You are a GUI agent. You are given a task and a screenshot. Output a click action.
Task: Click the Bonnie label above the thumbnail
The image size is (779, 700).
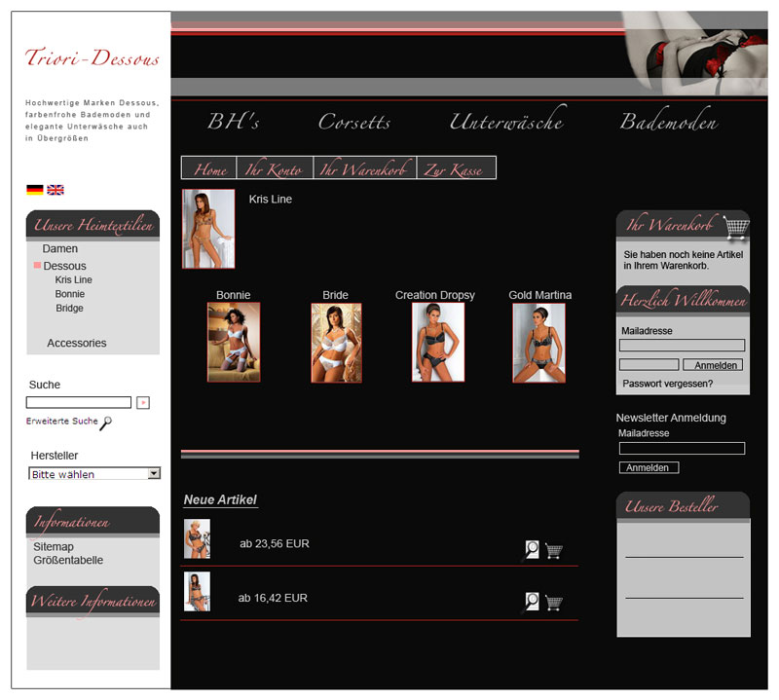[x=233, y=295]
